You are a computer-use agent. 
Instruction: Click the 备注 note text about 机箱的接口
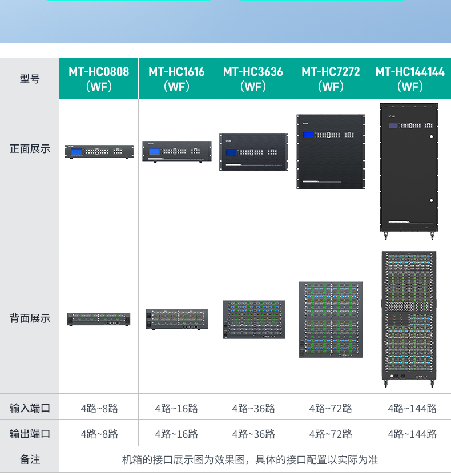click(x=250, y=459)
